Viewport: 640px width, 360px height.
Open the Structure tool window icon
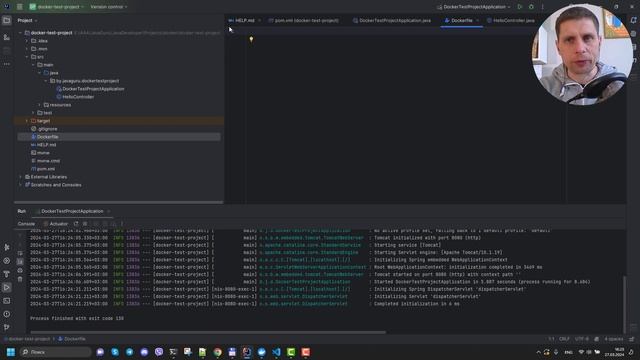point(7,38)
